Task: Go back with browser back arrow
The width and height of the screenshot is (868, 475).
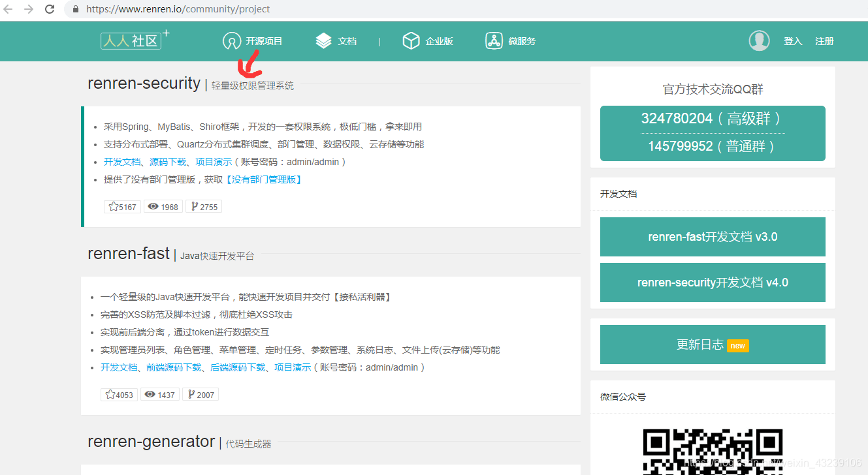Action: (8, 9)
